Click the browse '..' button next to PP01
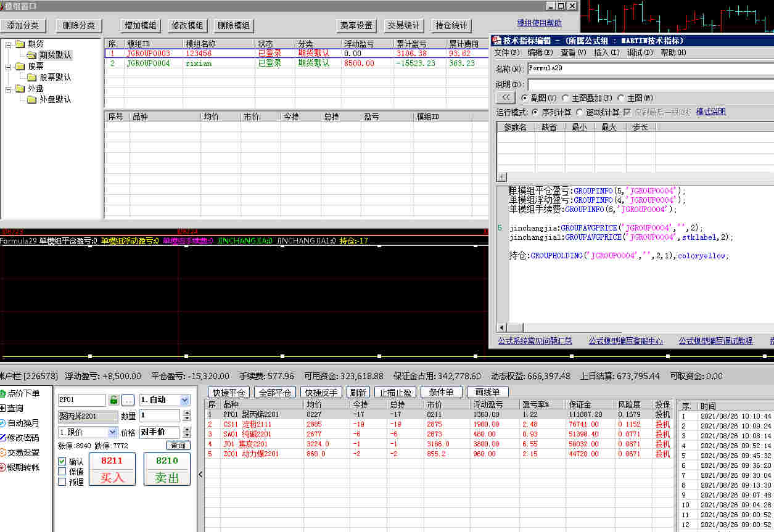The height and width of the screenshot is (532, 774). coord(128,400)
